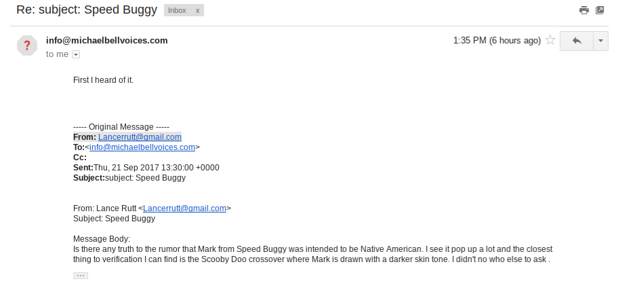Reply using the arrow button

pos(576,41)
